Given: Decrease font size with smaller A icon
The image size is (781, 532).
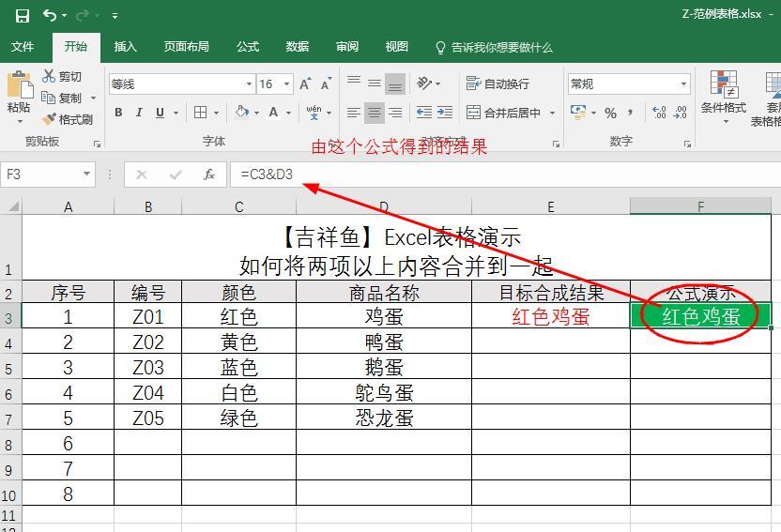Looking at the screenshot, I should coord(327,84).
